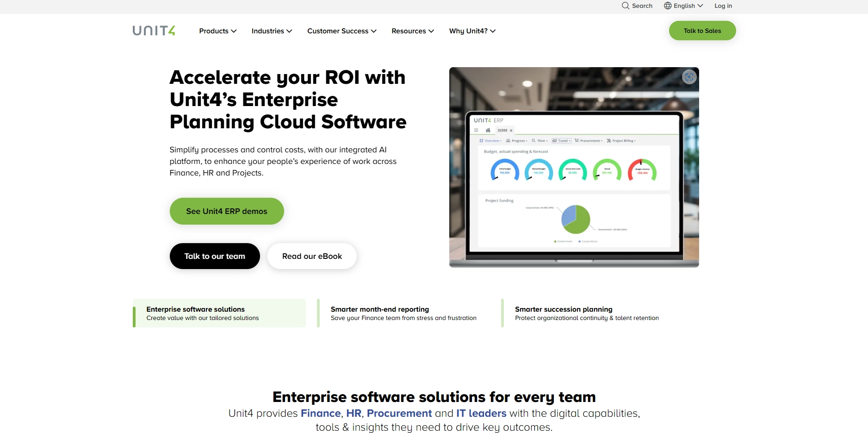Click the chevron beside Resources
The image size is (868, 433).
point(431,31)
